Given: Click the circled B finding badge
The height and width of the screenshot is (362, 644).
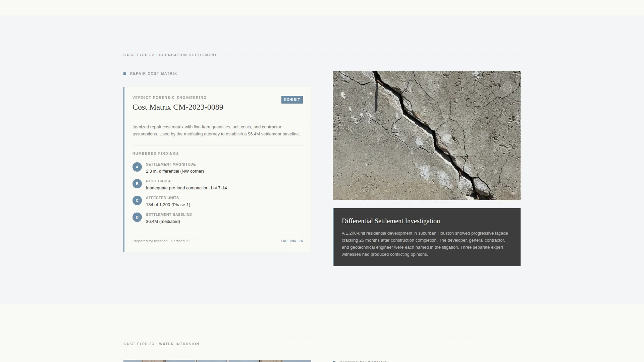Looking at the screenshot, I should tap(137, 184).
